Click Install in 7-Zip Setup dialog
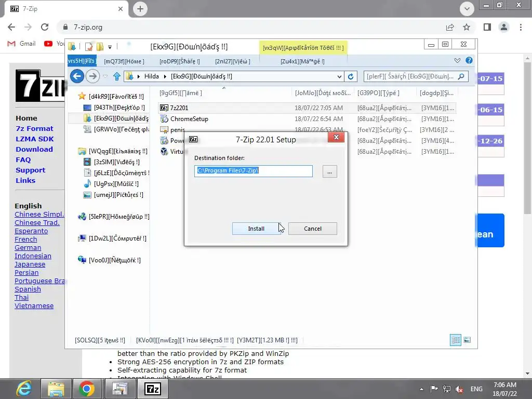The width and height of the screenshot is (532, 399). coord(256,229)
